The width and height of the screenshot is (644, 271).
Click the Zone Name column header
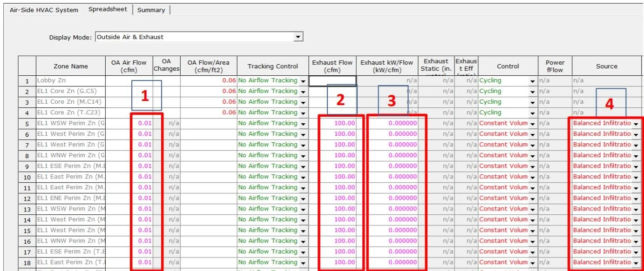point(71,66)
